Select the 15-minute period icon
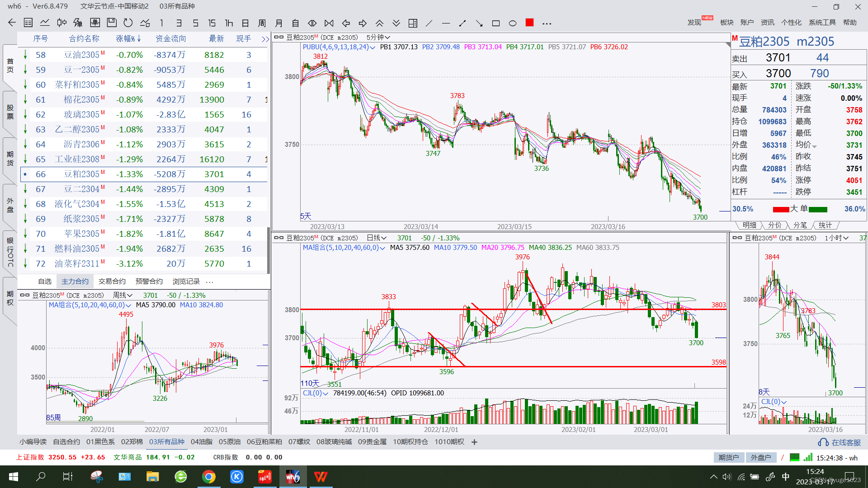This screenshot has height=488, width=868. pos(212,23)
